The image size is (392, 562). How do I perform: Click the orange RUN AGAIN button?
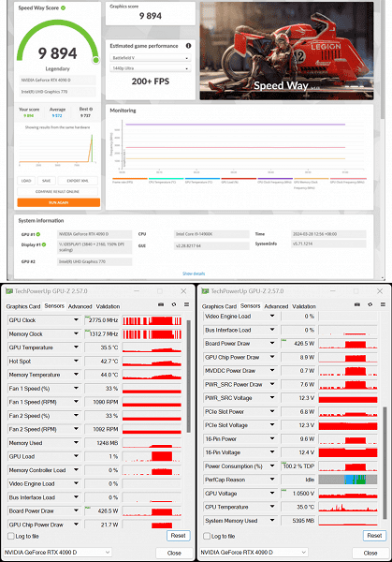pos(58,202)
